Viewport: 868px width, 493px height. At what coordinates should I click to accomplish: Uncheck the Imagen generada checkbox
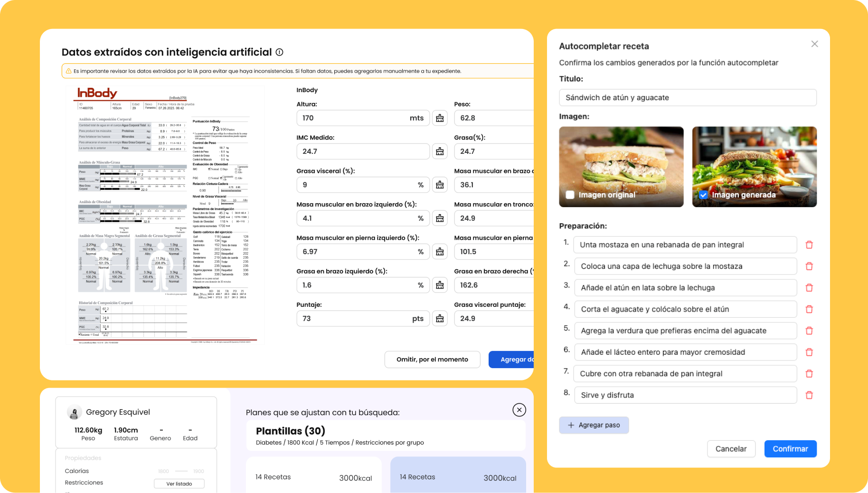(703, 195)
